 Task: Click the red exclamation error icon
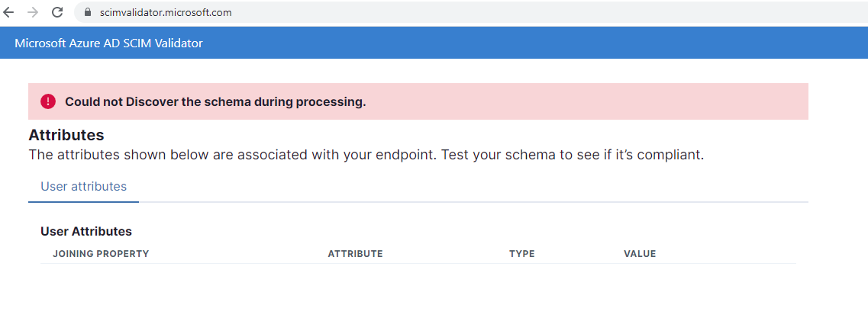tap(48, 101)
